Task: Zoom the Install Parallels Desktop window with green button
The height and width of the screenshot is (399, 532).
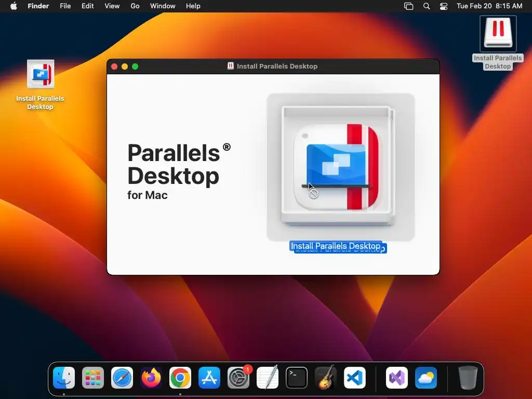Action: point(135,66)
